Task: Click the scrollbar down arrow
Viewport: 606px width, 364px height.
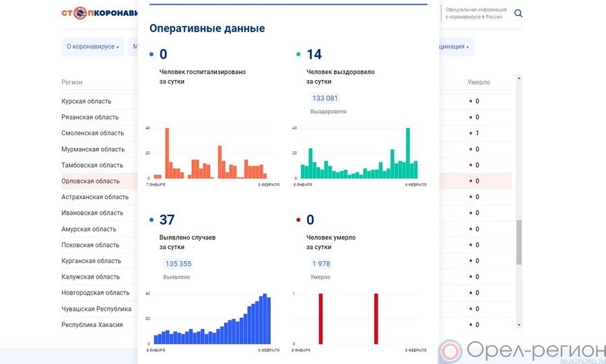Action: 518,324
